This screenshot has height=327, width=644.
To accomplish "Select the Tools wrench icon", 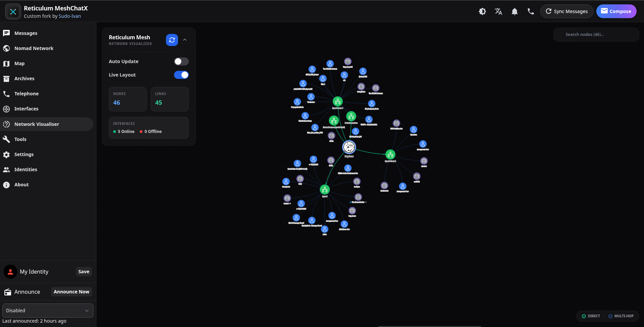I will pyautogui.click(x=6, y=139).
